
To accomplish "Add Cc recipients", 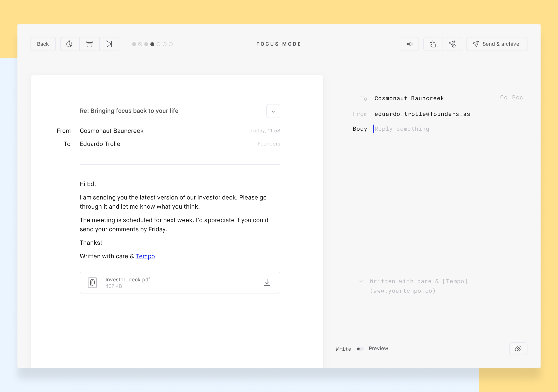I will [504, 97].
